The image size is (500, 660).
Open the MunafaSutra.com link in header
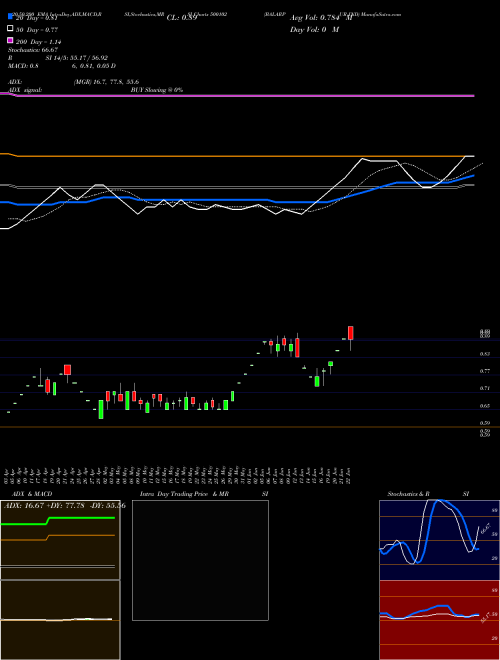click(380, 14)
